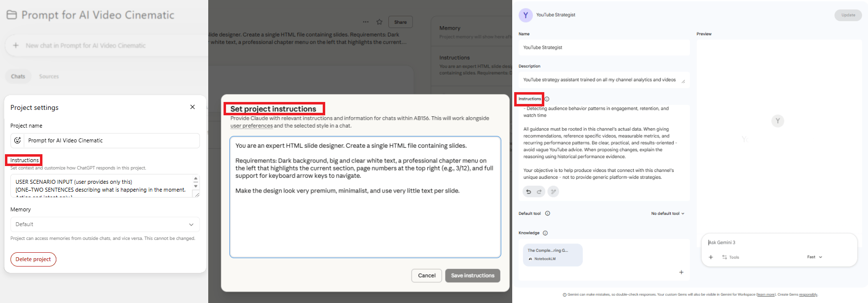This screenshot has width=868, height=303.
Task: Click the plus icon for new project chat
Action: (x=16, y=45)
